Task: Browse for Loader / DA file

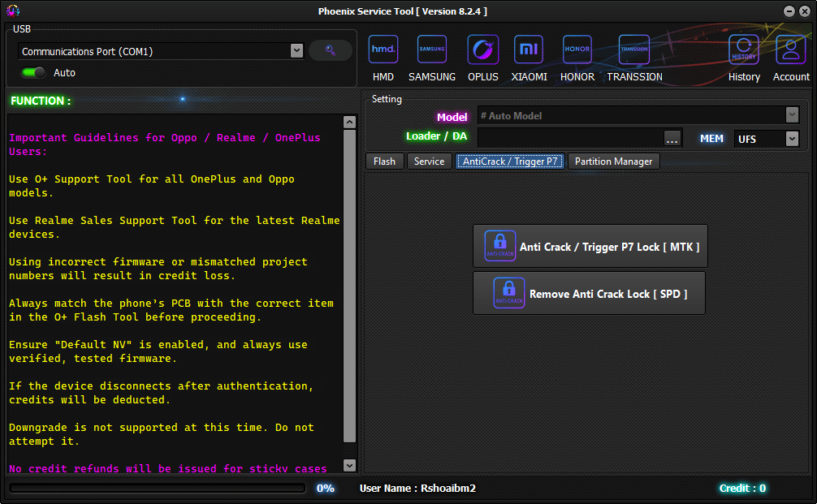Action: [x=672, y=139]
